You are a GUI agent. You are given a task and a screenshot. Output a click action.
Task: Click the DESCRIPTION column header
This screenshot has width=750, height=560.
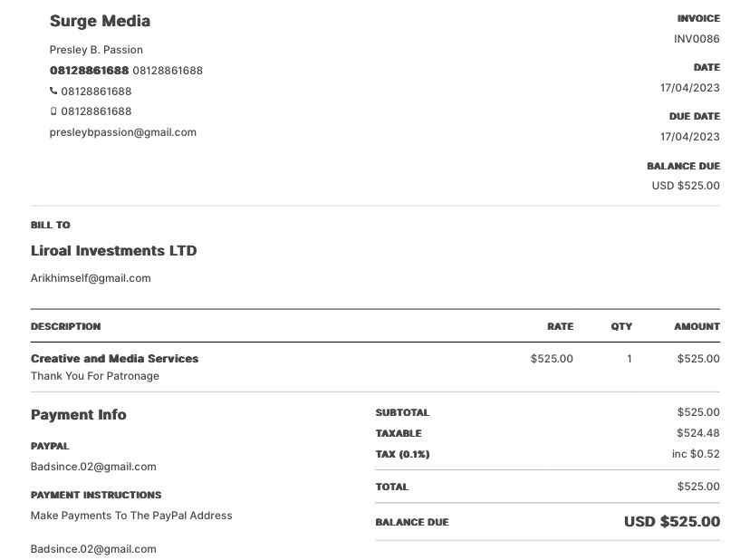click(65, 326)
